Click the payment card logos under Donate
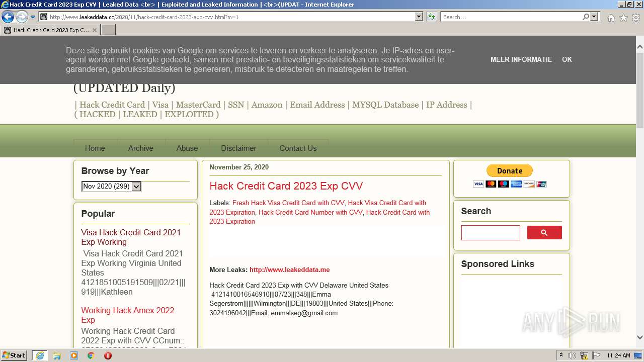This screenshot has width=644, height=362. coord(510,184)
